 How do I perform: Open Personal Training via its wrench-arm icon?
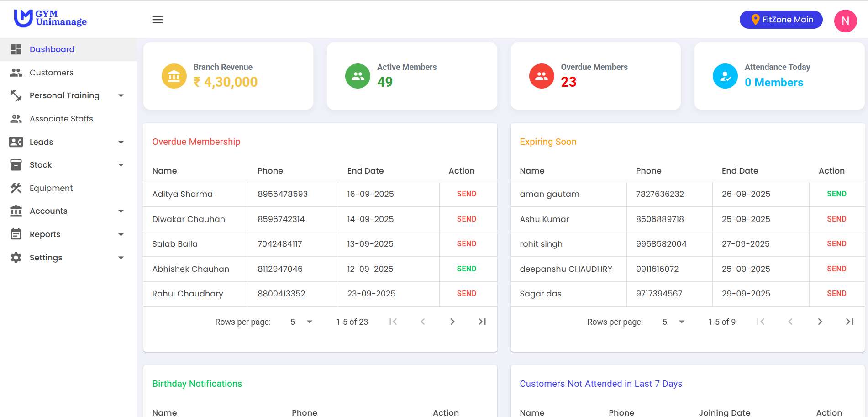point(16,95)
